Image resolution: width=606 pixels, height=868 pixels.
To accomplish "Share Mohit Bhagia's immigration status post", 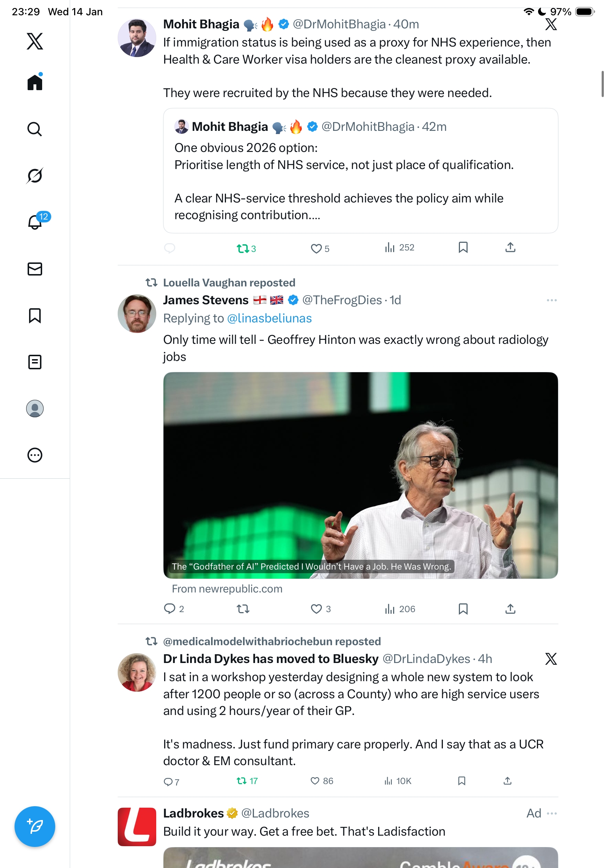I will pos(510,248).
